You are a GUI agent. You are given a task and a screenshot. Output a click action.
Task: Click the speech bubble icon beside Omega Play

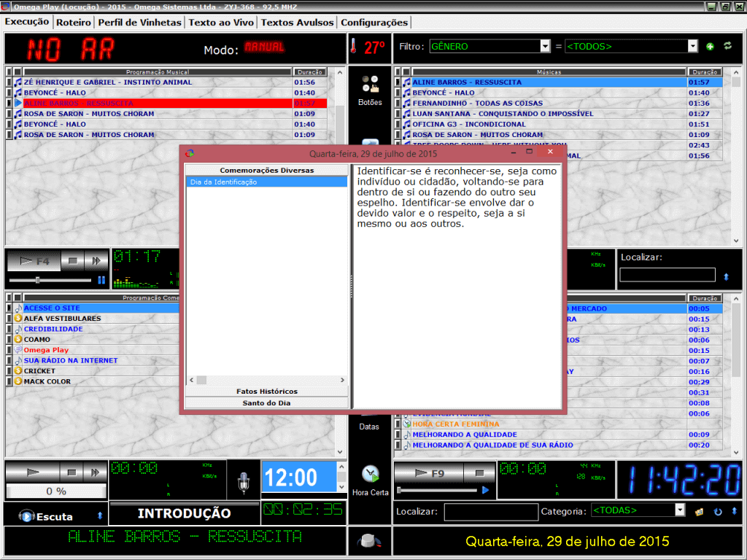18,349
